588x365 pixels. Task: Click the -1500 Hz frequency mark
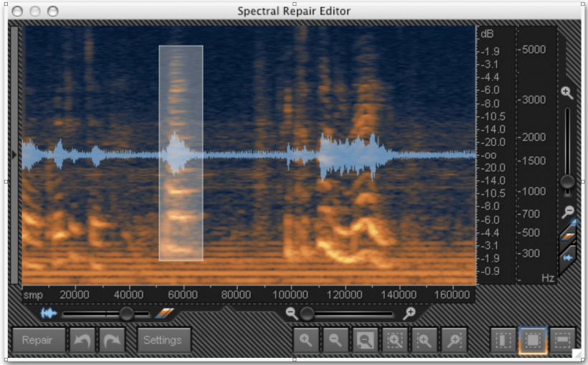tap(532, 161)
